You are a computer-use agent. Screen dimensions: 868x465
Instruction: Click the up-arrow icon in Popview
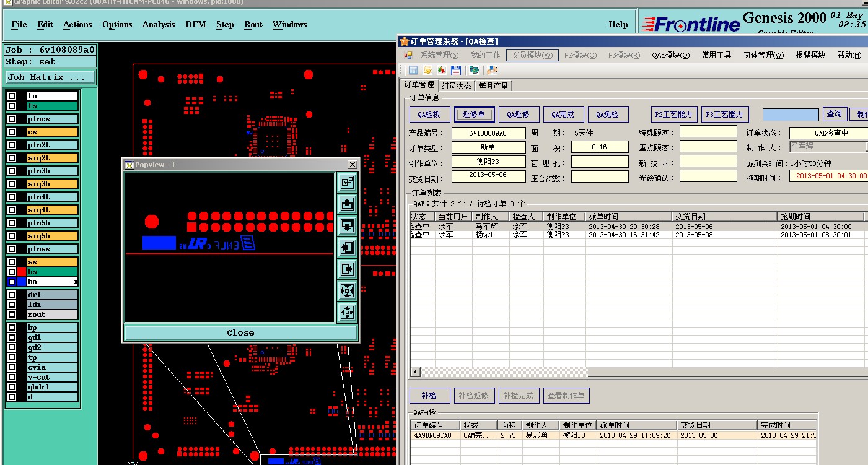tap(347, 203)
